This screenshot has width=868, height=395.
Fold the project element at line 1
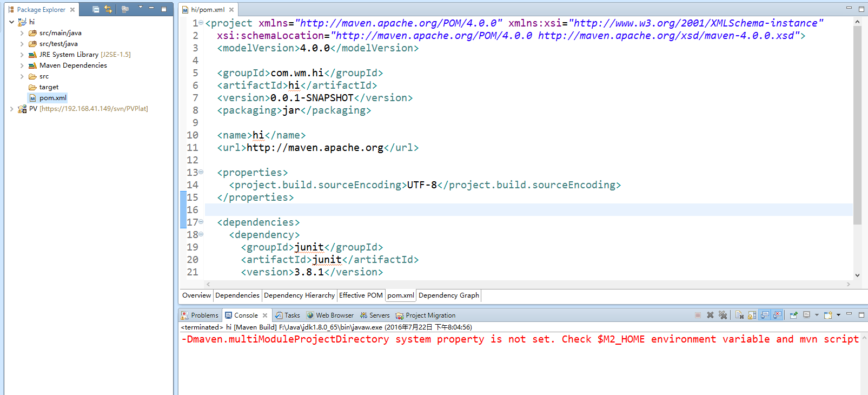click(201, 23)
